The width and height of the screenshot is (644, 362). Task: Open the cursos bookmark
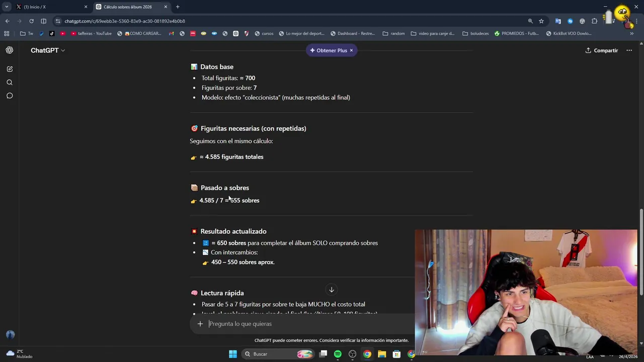[x=264, y=34]
